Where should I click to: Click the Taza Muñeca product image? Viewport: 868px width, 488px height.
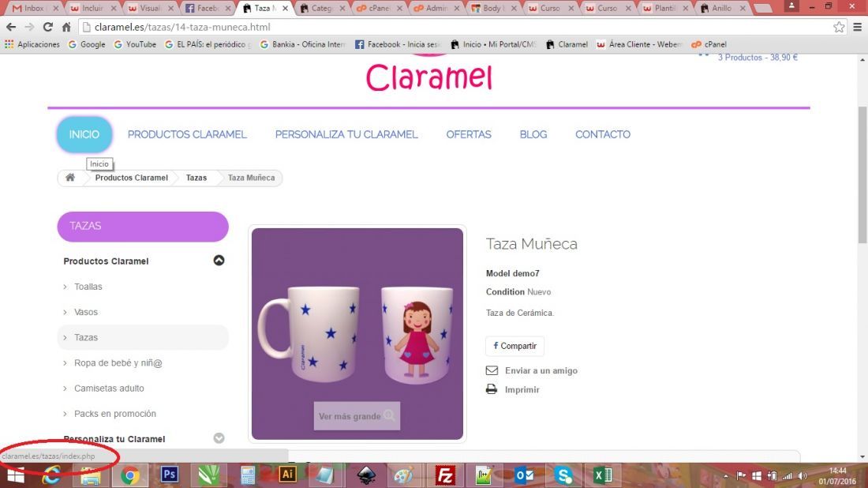pos(357,333)
